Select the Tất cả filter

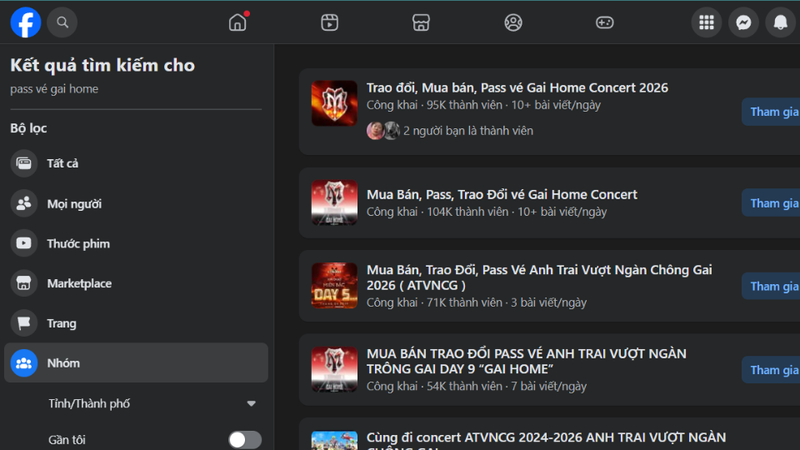136,163
